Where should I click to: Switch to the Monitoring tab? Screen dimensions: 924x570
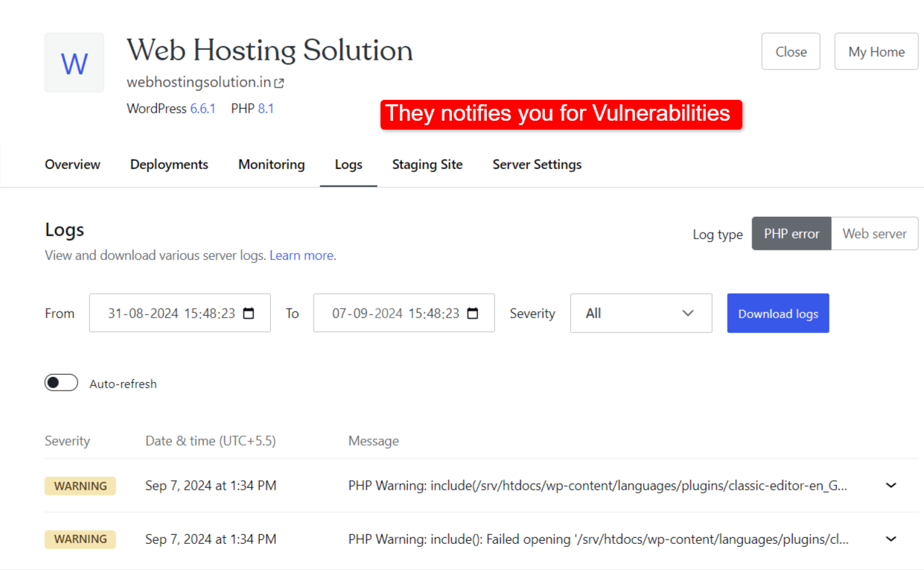pyautogui.click(x=271, y=164)
